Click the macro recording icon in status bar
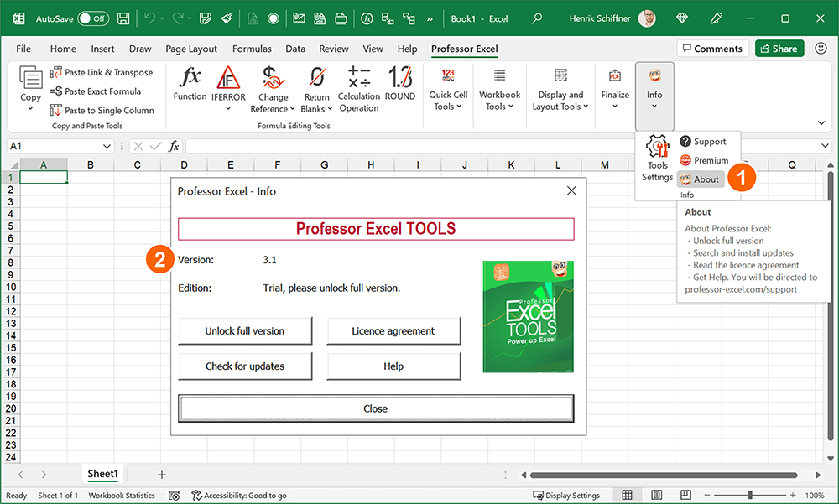 (x=174, y=496)
